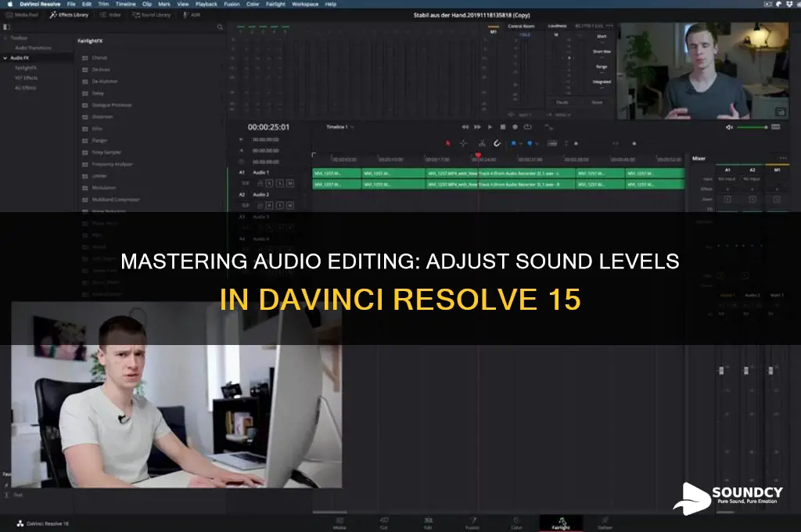Select the range selection crosshair tool
Image resolution: width=801 pixels, height=532 pixels.
coord(463,144)
